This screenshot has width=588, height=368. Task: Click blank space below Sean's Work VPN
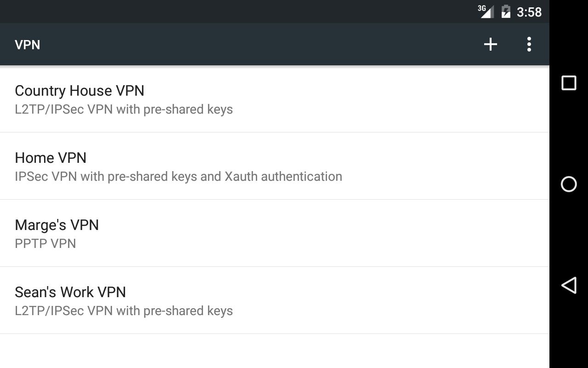275,351
